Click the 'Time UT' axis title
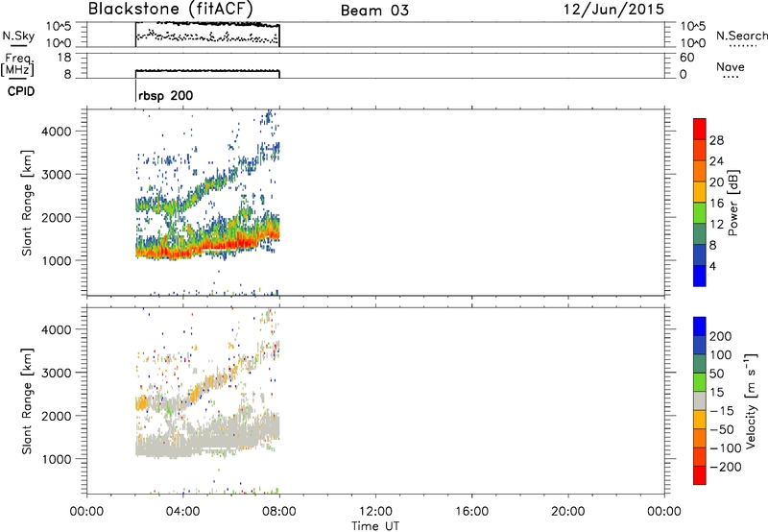This screenshot has width=768, height=532. [x=375, y=526]
